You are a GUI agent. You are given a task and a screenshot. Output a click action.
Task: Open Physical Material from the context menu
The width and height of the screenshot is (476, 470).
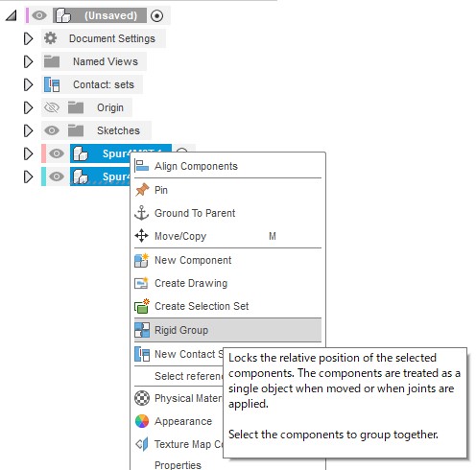pyautogui.click(x=178, y=398)
